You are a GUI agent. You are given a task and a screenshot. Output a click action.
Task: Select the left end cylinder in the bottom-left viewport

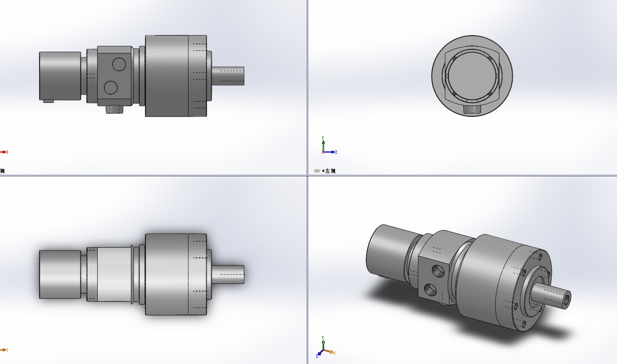pos(60,274)
